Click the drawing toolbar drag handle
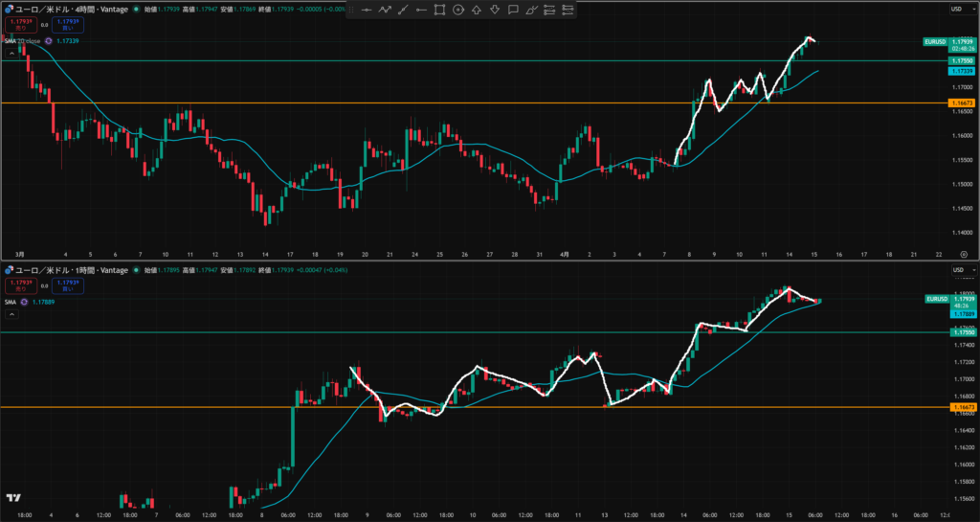Image resolution: width=980 pixels, height=522 pixels. tap(350, 10)
